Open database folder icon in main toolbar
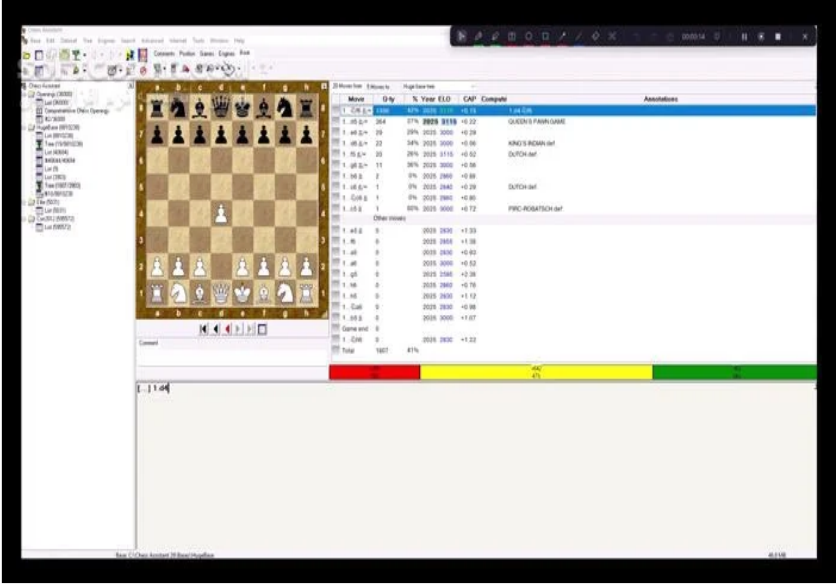 pyautogui.click(x=27, y=55)
